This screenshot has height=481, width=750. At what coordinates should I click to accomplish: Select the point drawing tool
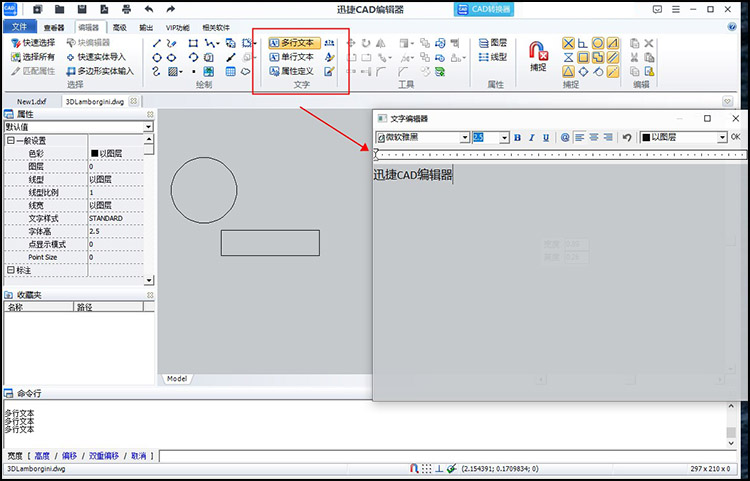pyautogui.click(x=194, y=72)
